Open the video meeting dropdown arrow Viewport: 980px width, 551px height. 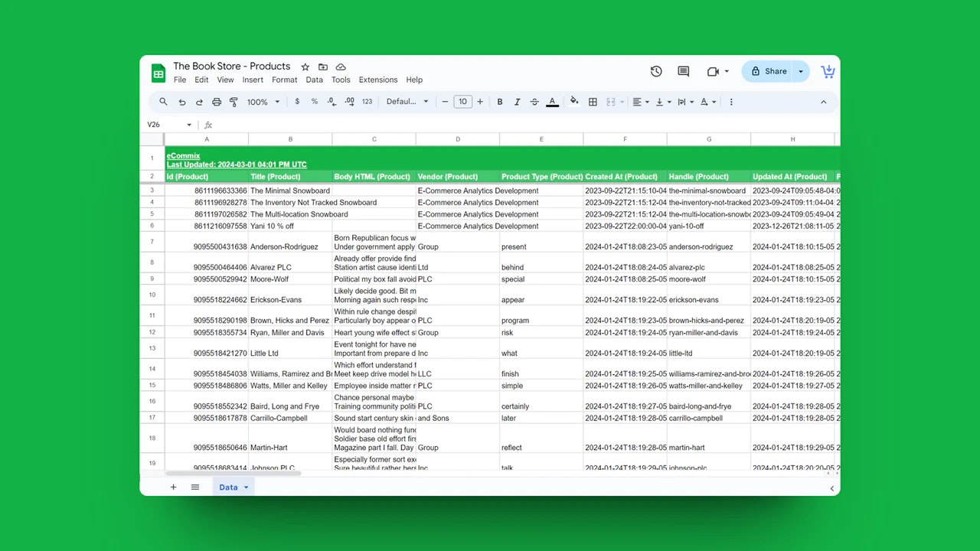727,71
